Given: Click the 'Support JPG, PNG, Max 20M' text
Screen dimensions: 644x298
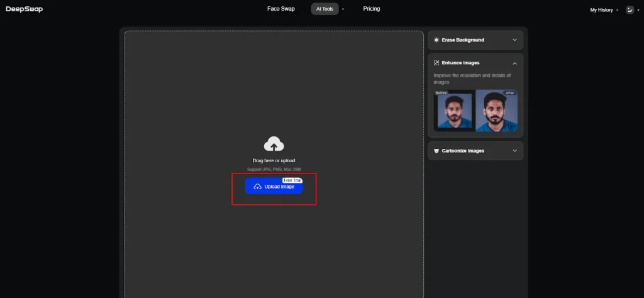Looking at the screenshot, I should click(x=274, y=169).
